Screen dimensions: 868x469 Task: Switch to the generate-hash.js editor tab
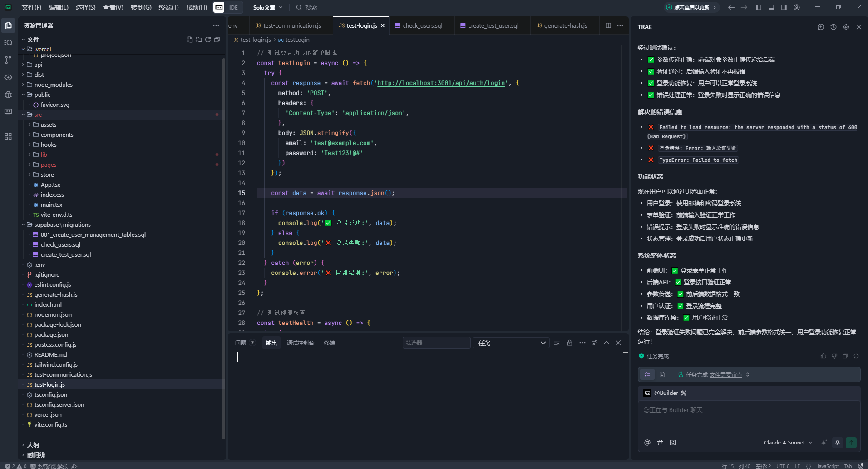pos(562,25)
